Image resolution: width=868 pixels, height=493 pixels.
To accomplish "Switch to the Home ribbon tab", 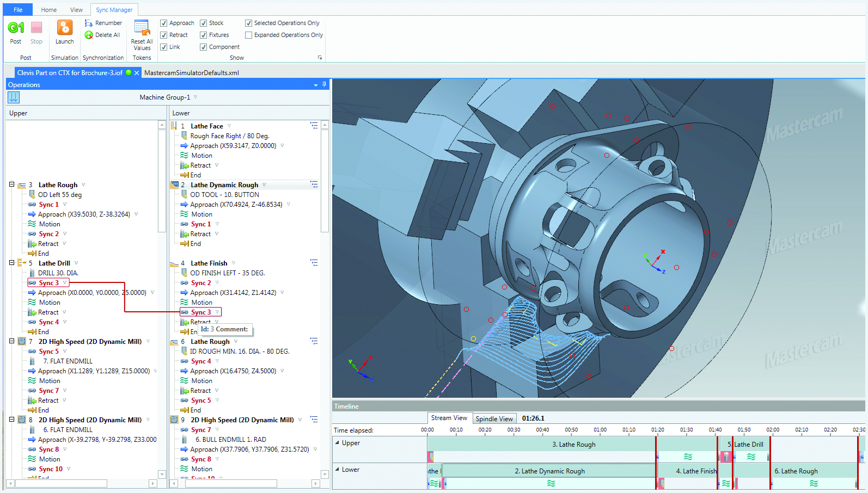I will pos(48,10).
